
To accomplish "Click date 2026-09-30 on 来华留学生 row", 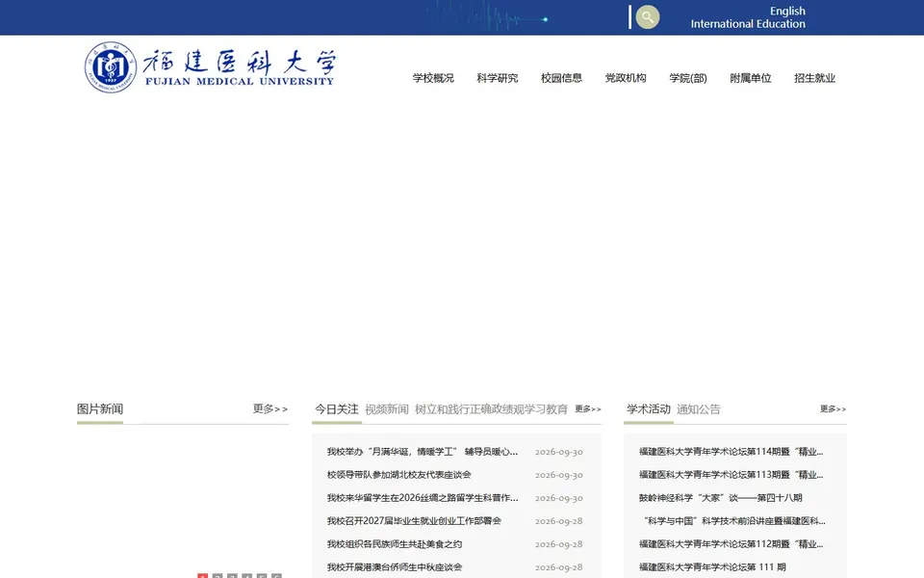I will [x=558, y=498].
